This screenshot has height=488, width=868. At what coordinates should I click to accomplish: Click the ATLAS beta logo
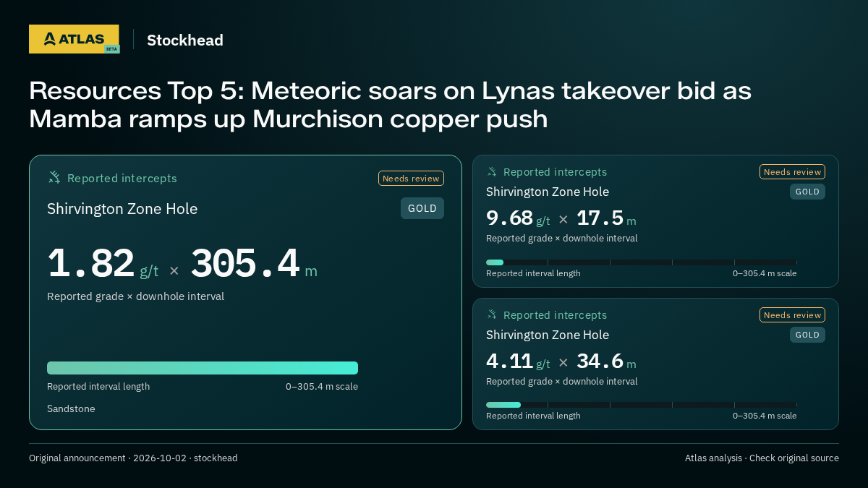74,39
